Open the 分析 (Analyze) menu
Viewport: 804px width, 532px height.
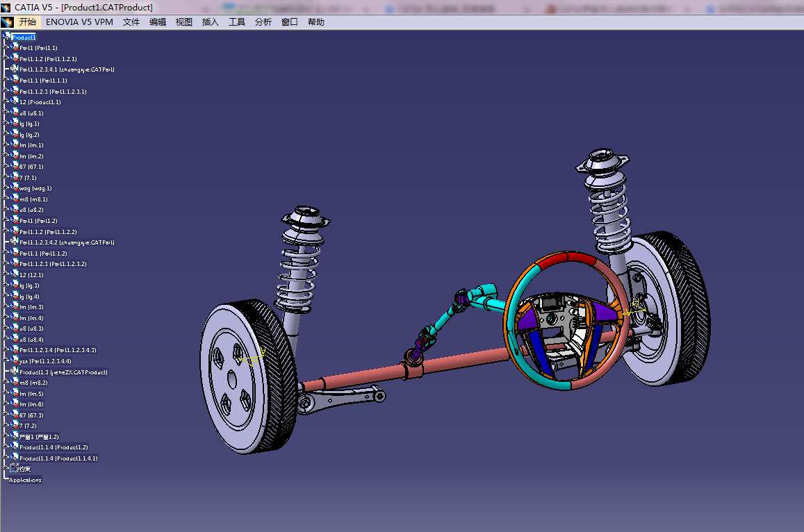coord(263,22)
